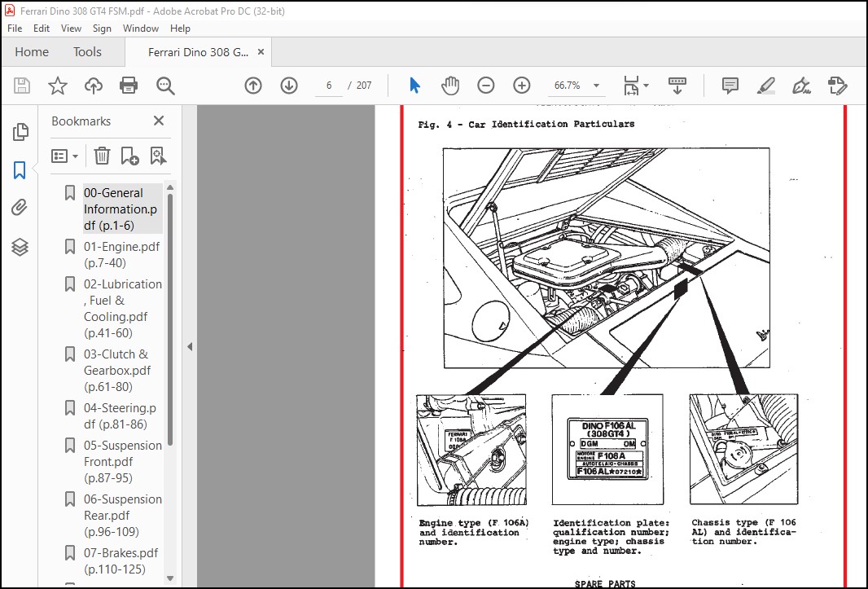Click the bookmarks panel scrollbar thumb
The image size is (868, 589).
click(x=170, y=319)
